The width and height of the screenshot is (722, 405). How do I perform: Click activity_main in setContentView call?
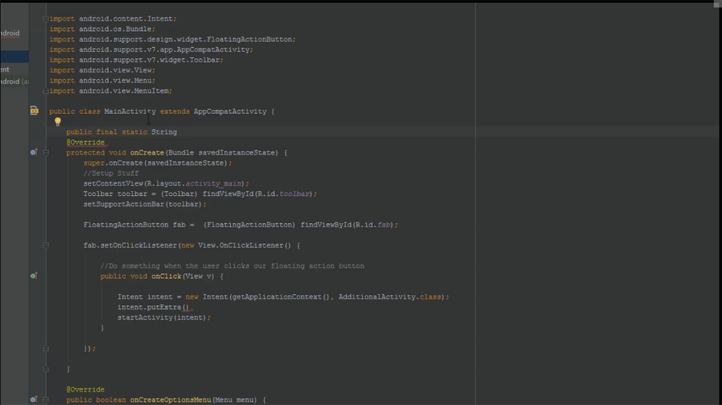[213, 184]
